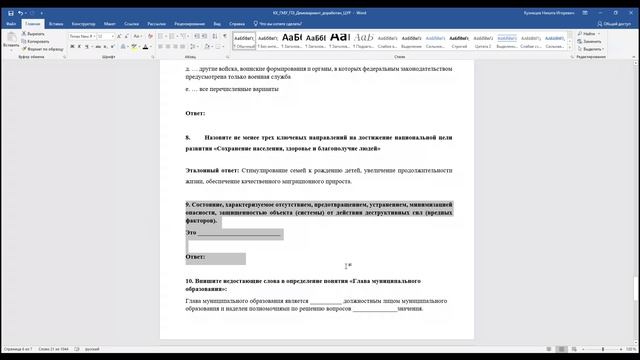Viewport: 640px width, 360px height.
Task: Toggle Underline formatting
Action: pos(87,47)
